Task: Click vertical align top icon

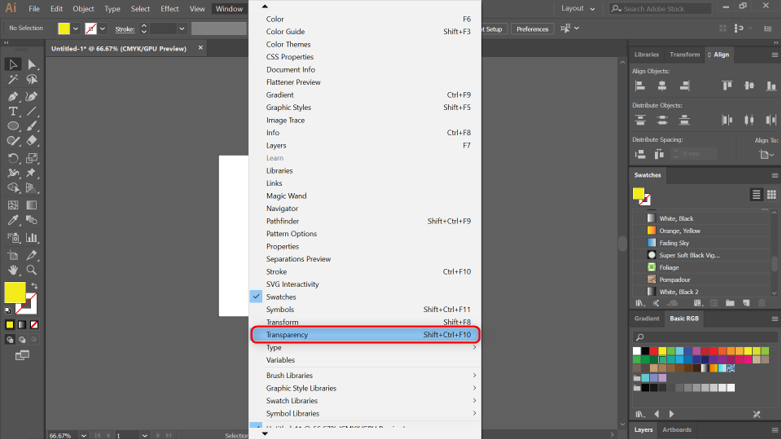Action: tap(727, 86)
